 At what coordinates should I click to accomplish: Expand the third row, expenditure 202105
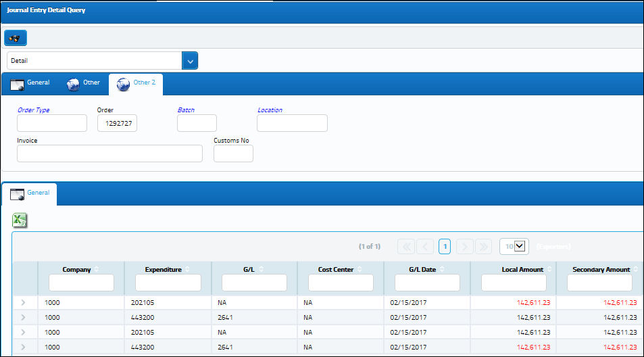(24, 332)
